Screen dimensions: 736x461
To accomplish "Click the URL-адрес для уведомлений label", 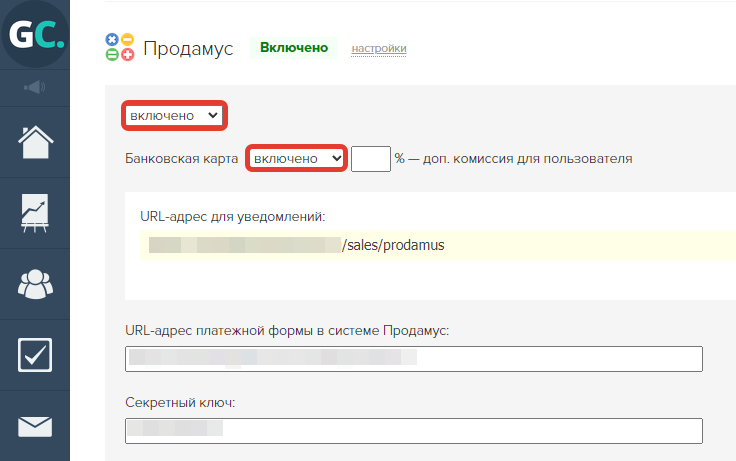I will [x=232, y=216].
